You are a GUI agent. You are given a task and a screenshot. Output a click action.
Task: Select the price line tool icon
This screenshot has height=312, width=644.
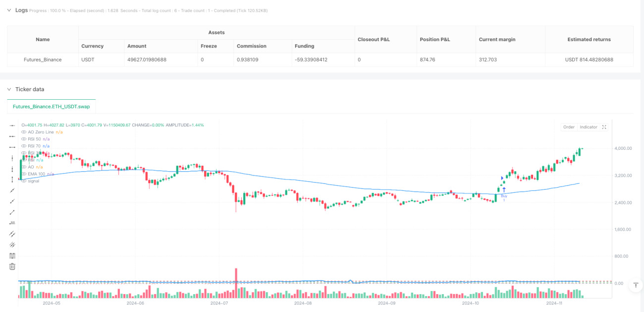coord(12,223)
